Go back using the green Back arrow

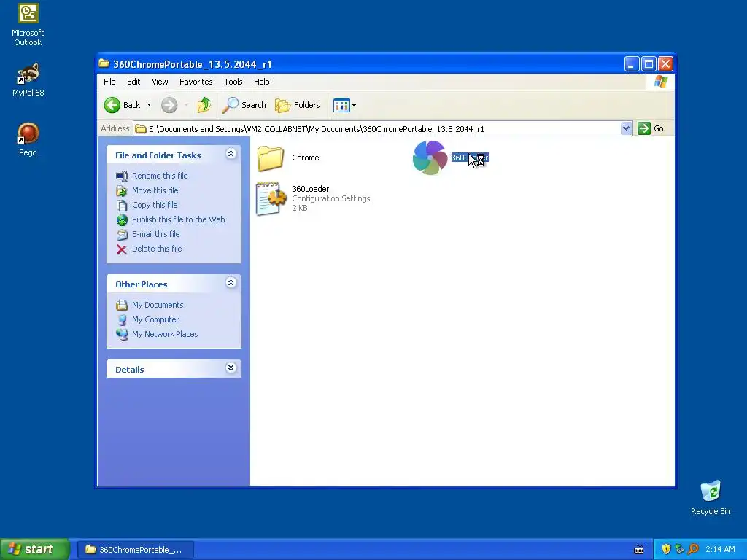122,105
